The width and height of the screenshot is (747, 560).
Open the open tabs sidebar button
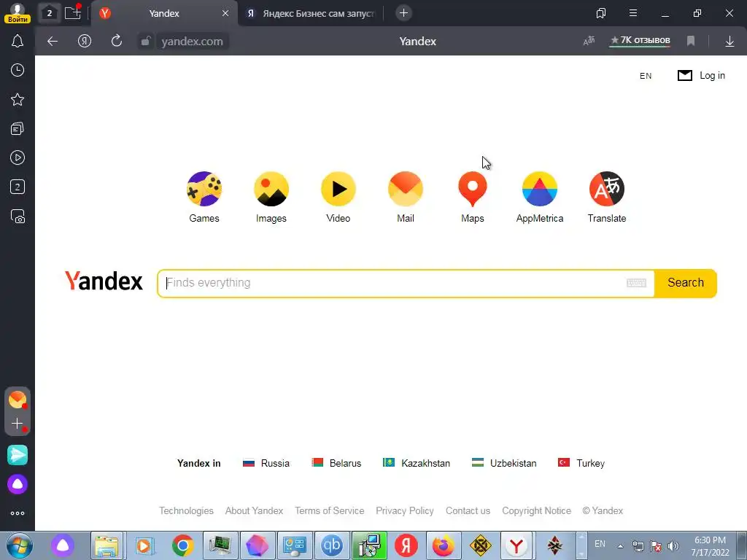coord(18,187)
